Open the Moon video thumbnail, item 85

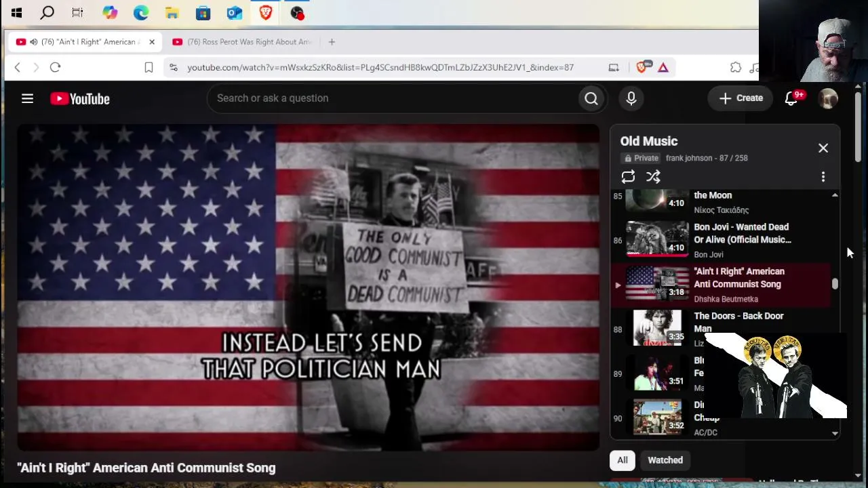tap(657, 201)
